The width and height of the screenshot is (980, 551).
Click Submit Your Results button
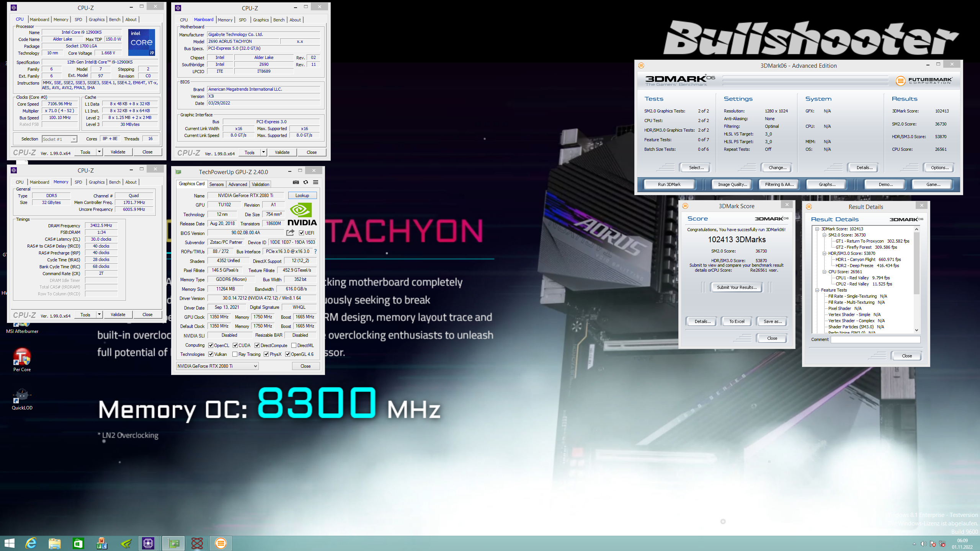(737, 287)
